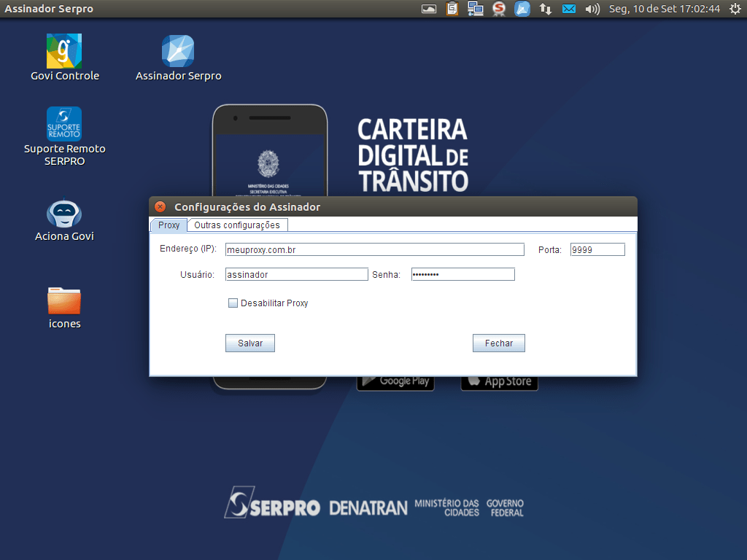Close the Configurações do Assinador dialog
The image size is (747, 560).
click(x=160, y=206)
